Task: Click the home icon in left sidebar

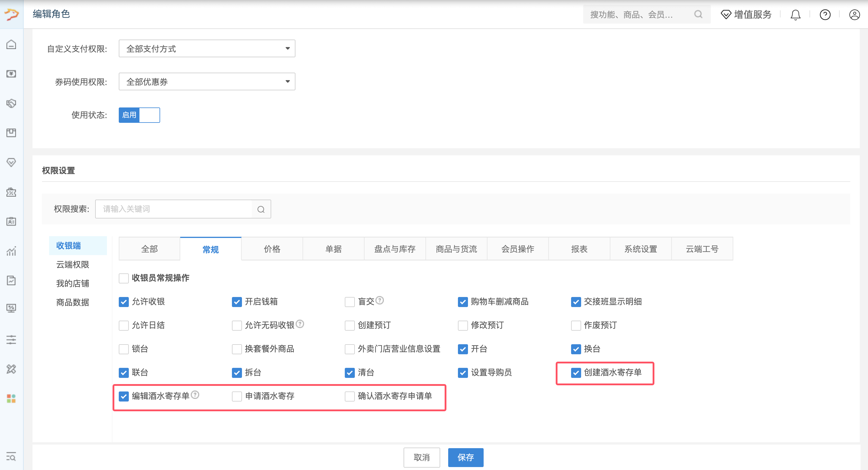Action: [11, 44]
